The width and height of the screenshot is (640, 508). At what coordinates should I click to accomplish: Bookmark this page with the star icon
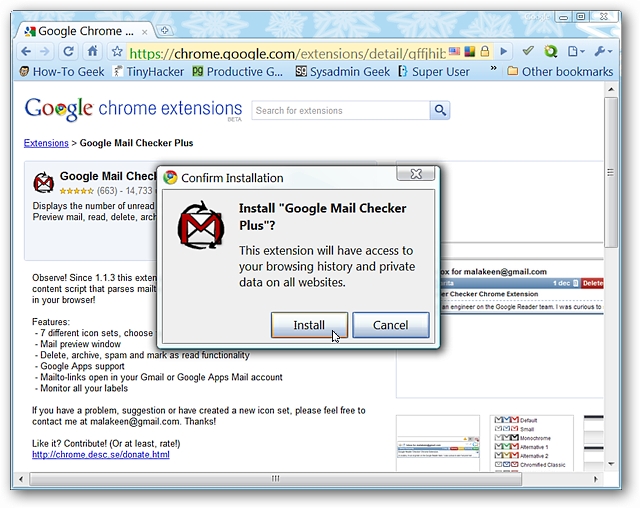[x=117, y=51]
